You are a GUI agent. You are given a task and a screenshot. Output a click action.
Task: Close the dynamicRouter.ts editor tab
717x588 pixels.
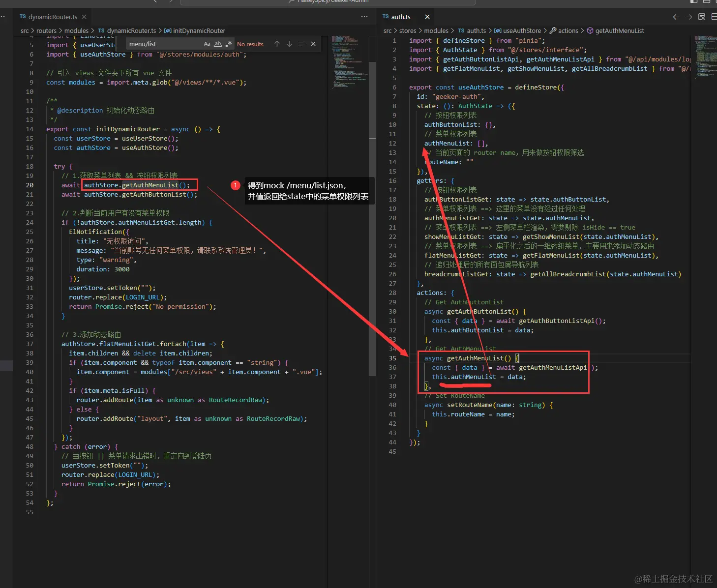[84, 17]
